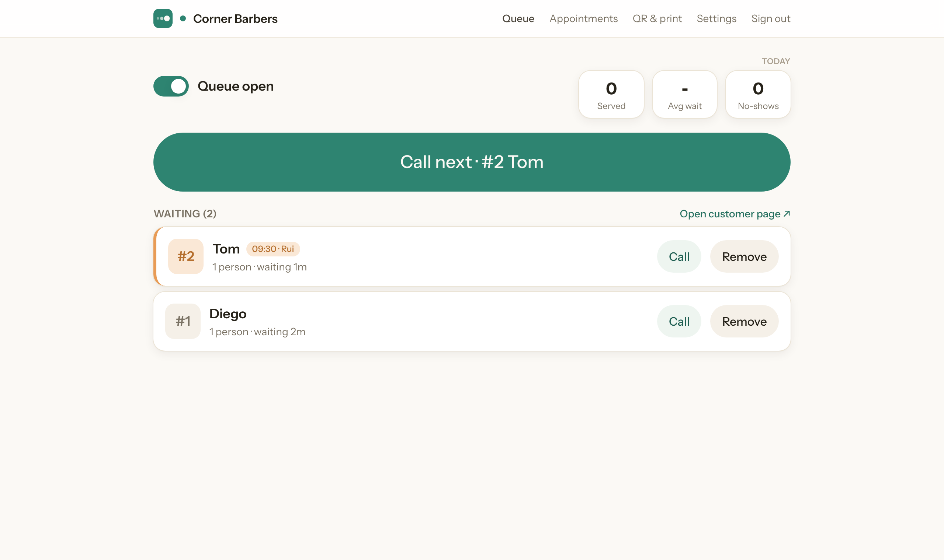Click the WAITING (2) heading
The image size is (944, 560).
[185, 214]
